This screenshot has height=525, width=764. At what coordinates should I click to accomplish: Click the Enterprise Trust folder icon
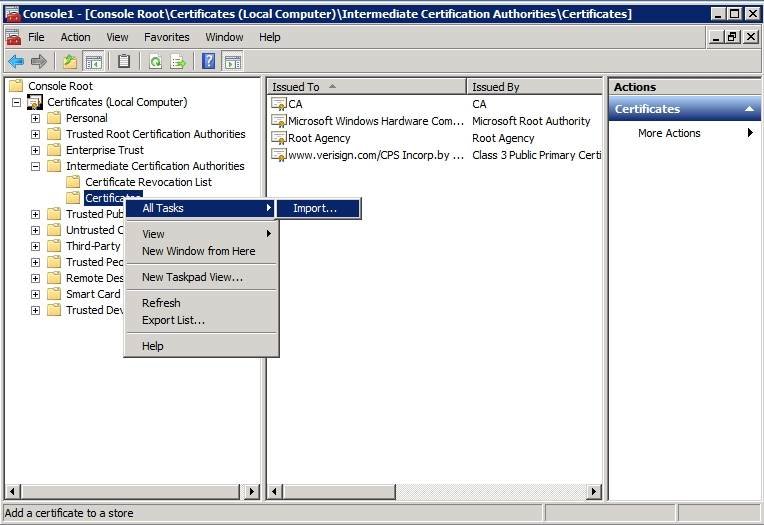point(54,150)
